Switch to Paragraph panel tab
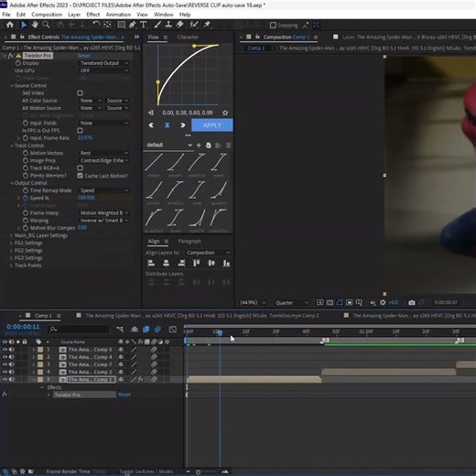Screen dimensions: 476x476 189,242
